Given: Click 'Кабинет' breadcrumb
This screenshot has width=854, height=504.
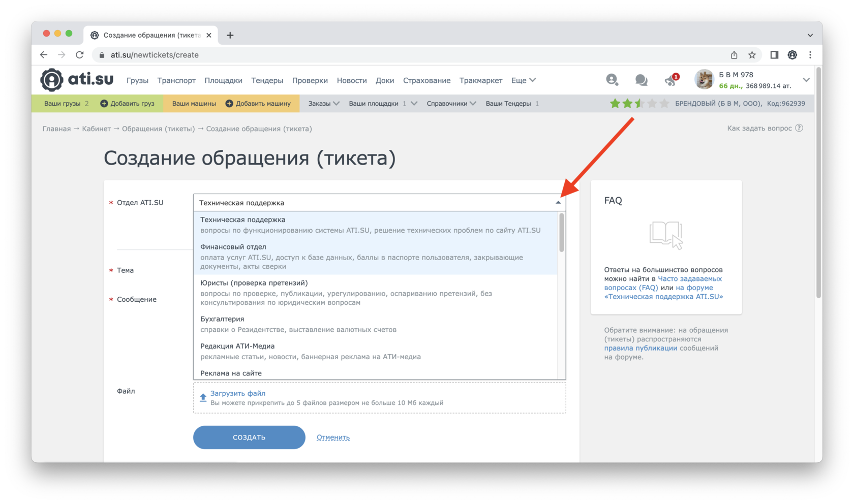Looking at the screenshot, I should 96,129.
